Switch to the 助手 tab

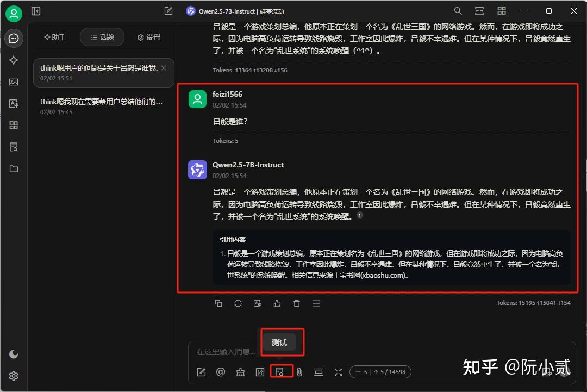tap(55, 37)
